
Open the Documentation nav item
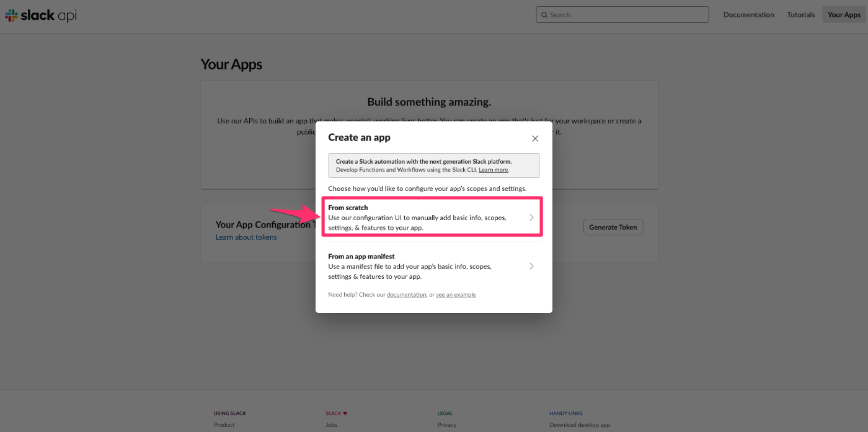748,15
